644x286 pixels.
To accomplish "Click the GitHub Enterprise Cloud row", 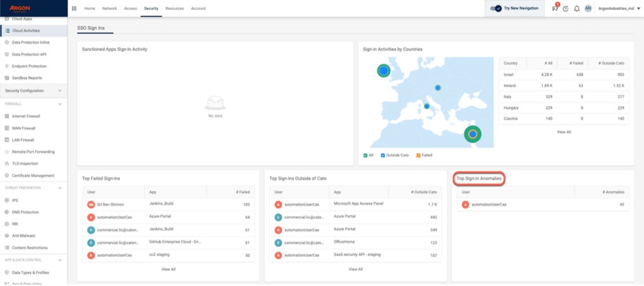I will point(169,243).
